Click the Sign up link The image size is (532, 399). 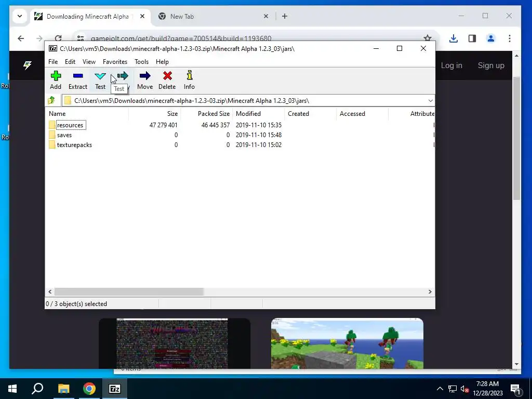pos(491,65)
